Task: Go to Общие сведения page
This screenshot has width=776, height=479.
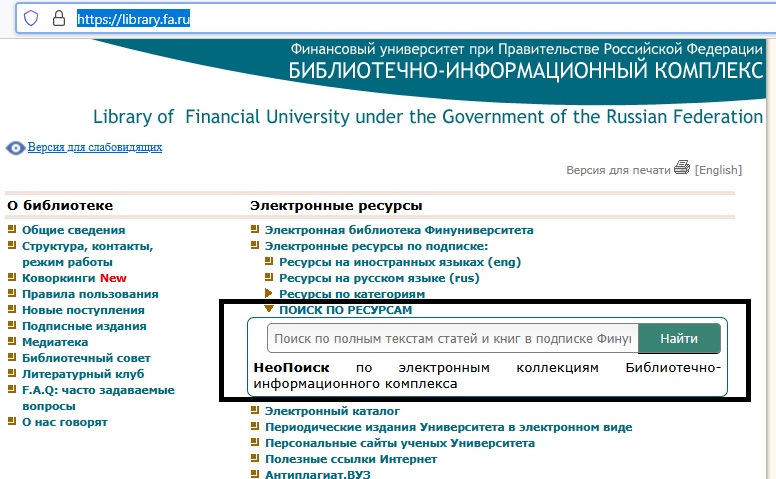Action: point(66,230)
